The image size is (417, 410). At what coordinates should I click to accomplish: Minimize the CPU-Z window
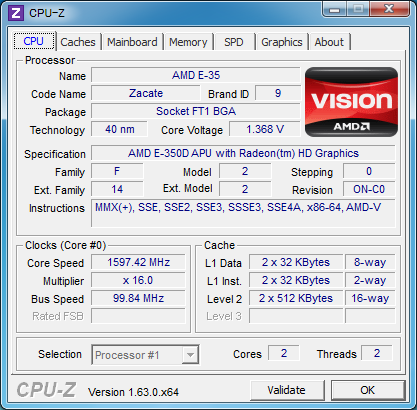click(x=335, y=9)
